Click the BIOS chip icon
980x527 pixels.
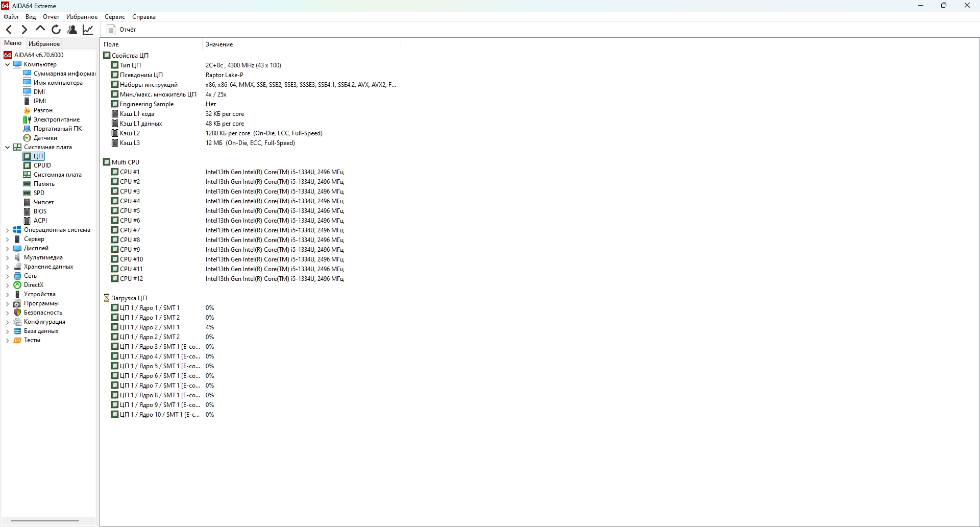27,211
